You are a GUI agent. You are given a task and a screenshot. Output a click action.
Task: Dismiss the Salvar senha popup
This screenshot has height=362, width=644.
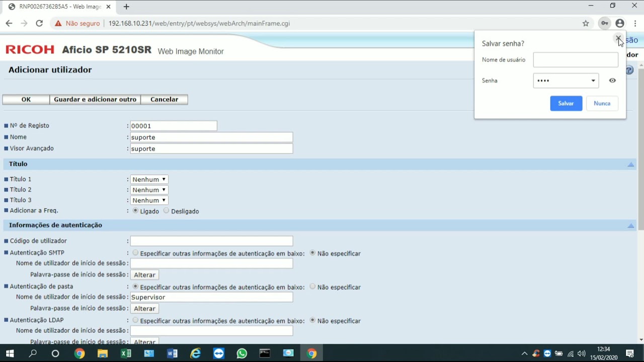(618, 39)
